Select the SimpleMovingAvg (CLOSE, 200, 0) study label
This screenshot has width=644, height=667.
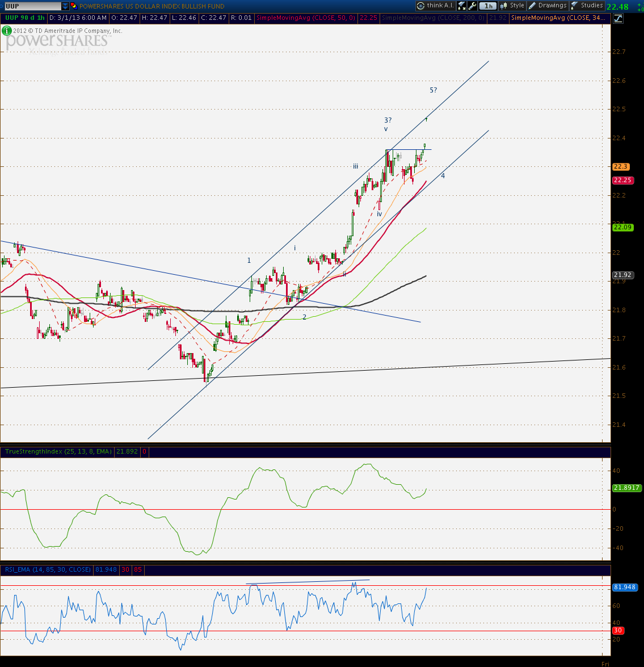[433, 18]
